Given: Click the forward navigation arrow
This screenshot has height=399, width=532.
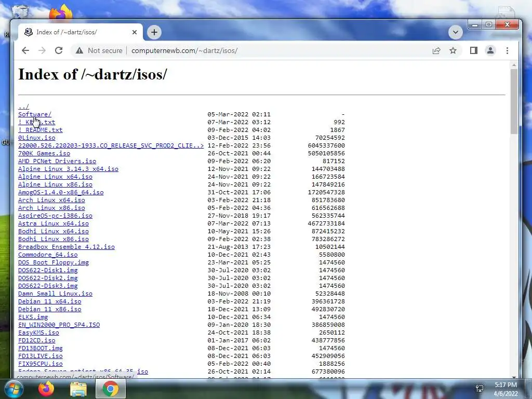Looking at the screenshot, I should tap(42, 50).
